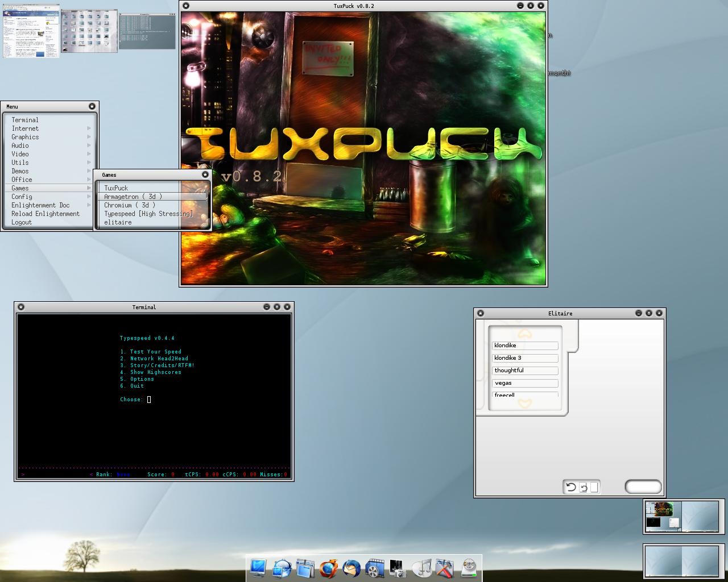
Task: Open the disk drive icon in dock
Action: coord(469,567)
